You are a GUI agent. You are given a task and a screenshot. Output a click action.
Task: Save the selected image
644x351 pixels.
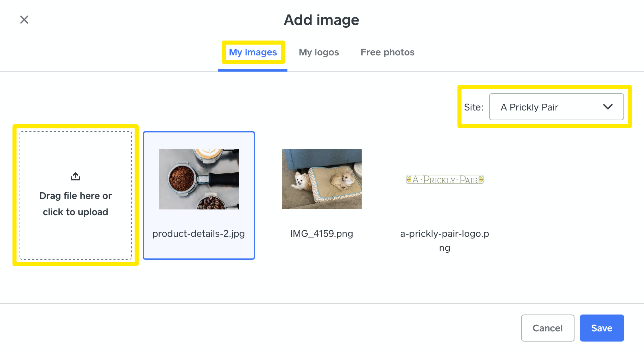click(601, 328)
